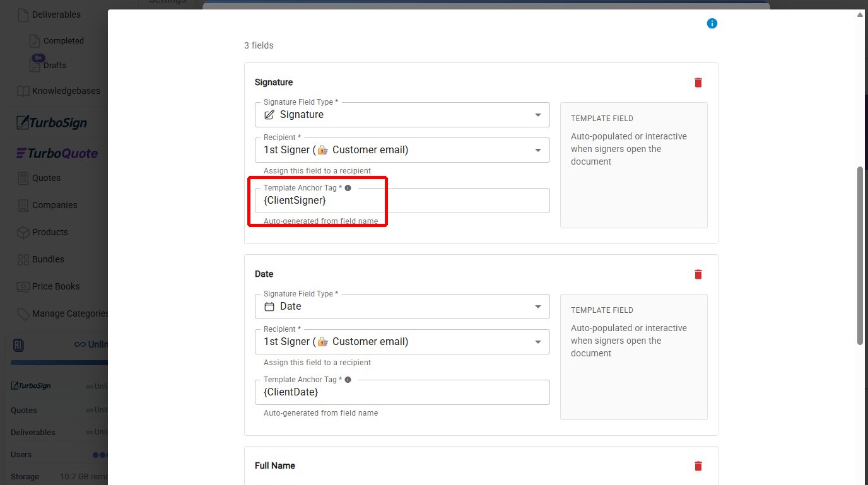Open Products from the sidebar

(x=21, y=232)
